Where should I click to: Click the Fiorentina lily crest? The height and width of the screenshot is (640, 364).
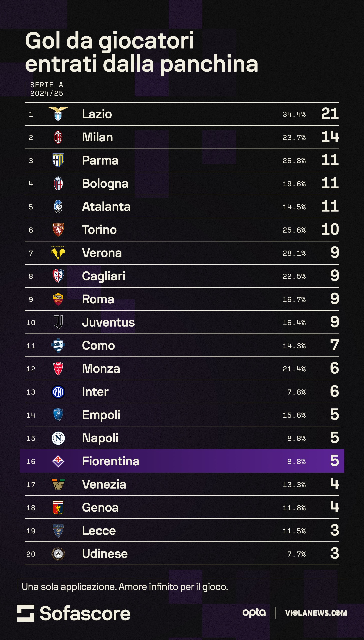(58, 461)
